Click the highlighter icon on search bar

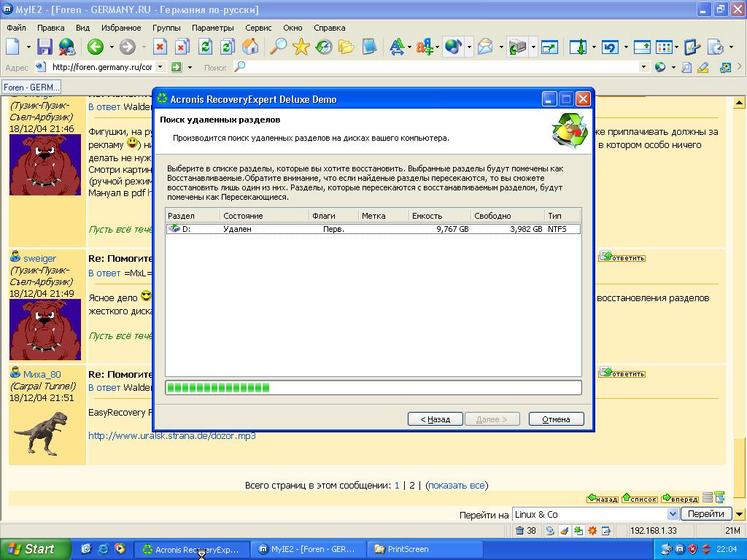click(703, 67)
